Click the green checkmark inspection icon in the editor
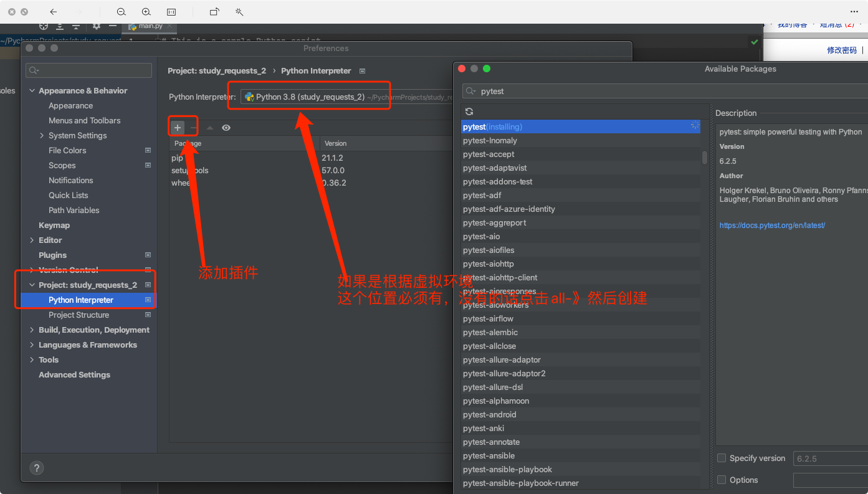Image resolution: width=868 pixels, height=494 pixels. 755,42
